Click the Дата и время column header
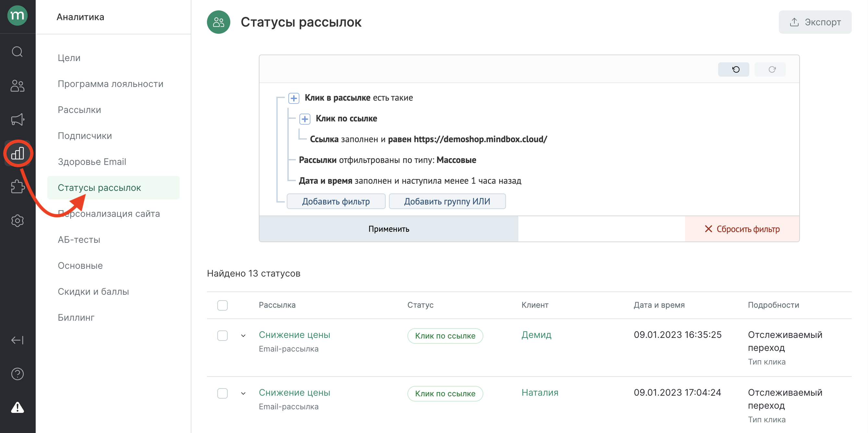The width and height of the screenshot is (868, 433). [x=659, y=305]
